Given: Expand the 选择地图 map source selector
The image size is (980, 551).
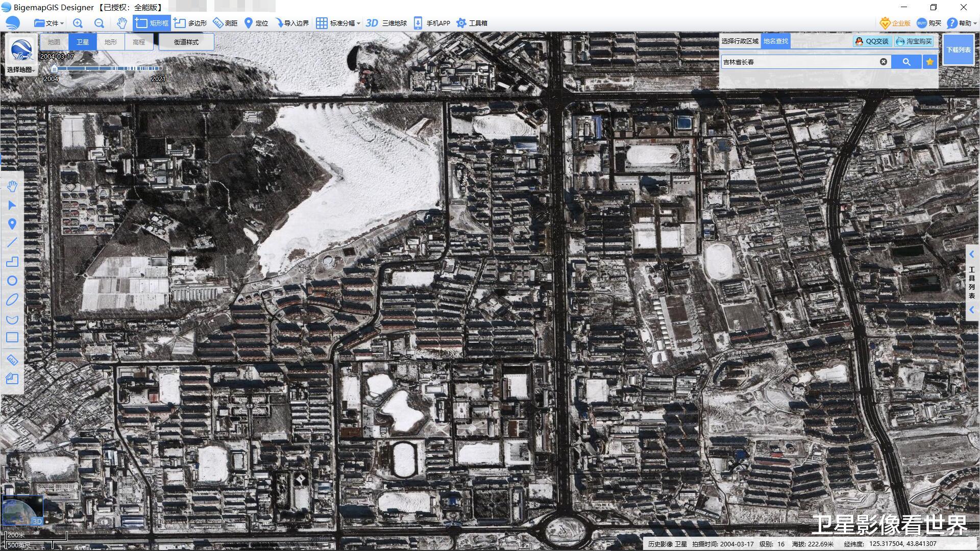Looking at the screenshot, I should coord(21,70).
